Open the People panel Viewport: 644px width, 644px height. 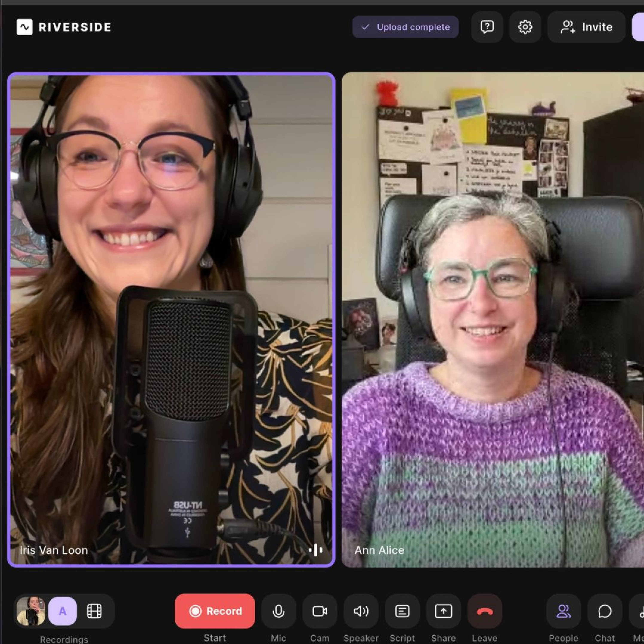pos(563,611)
